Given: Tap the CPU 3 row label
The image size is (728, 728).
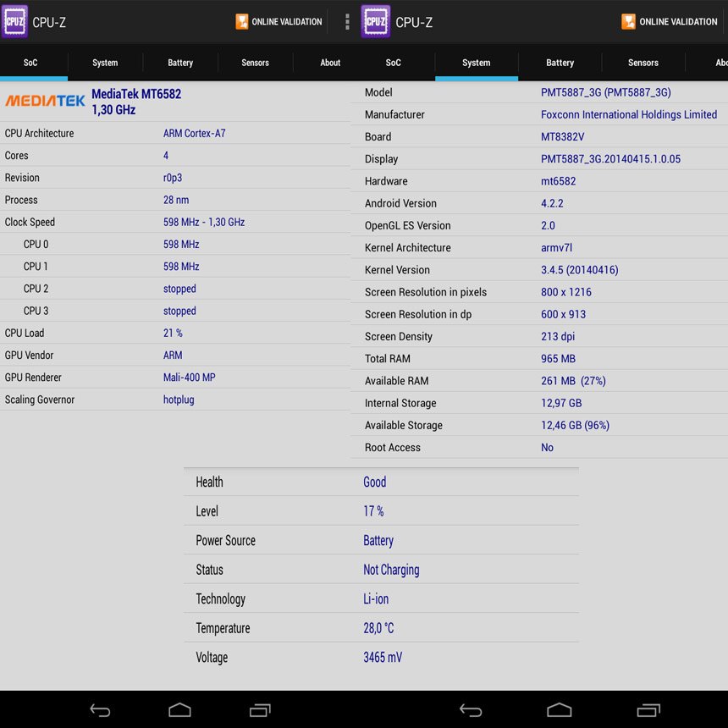Looking at the screenshot, I should (x=36, y=311).
